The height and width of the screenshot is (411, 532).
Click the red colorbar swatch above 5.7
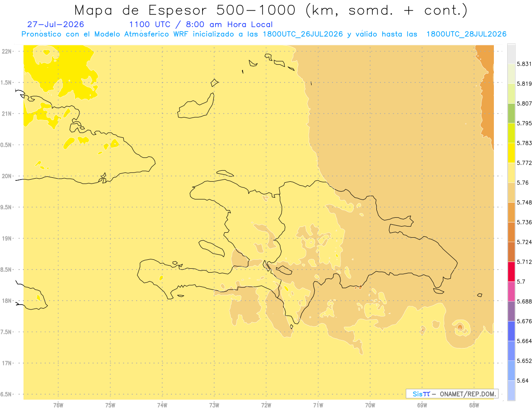point(511,271)
